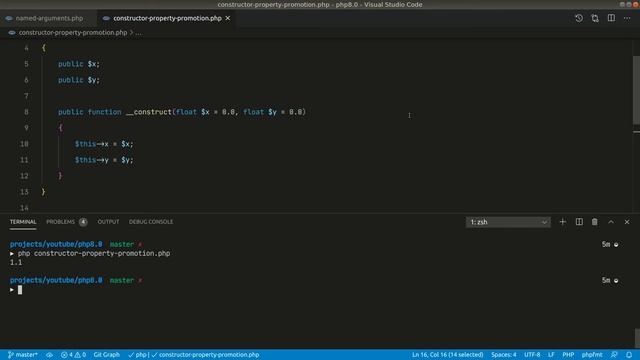Viewport: 640px width, 360px height.
Task: Close the constructor-property-promotion.php tab
Action: pyautogui.click(x=228, y=18)
